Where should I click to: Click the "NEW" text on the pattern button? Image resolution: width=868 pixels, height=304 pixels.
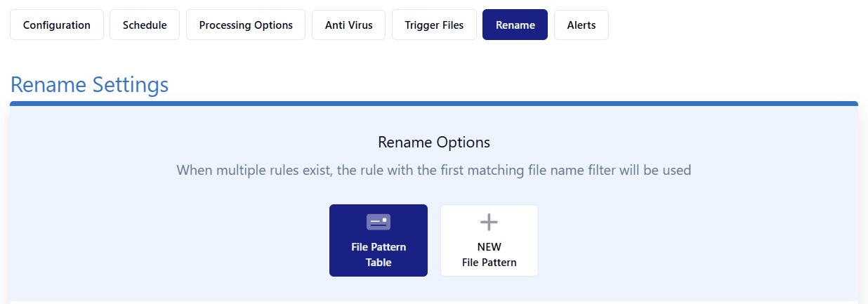point(489,247)
